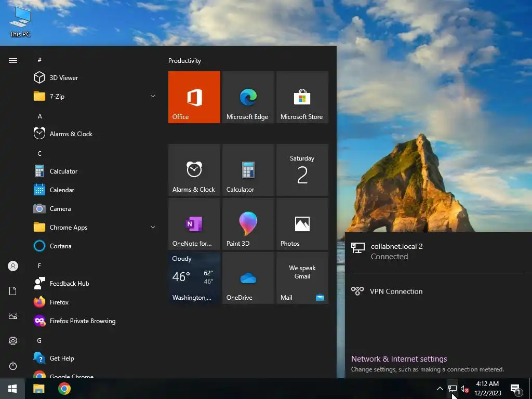
Task: Open the taskbar clock 4:12 AM
Action: pyautogui.click(x=487, y=389)
